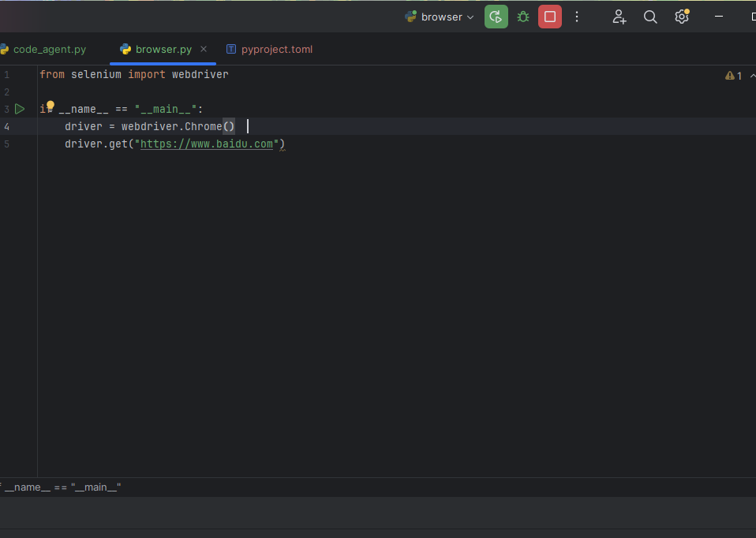Open the IDE settings gear

click(x=682, y=17)
